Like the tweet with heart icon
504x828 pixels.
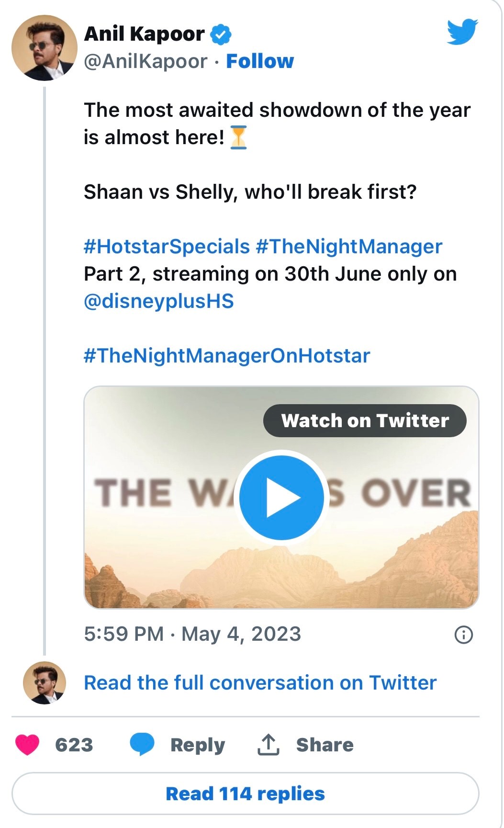pyautogui.click(x=27, y=745)
